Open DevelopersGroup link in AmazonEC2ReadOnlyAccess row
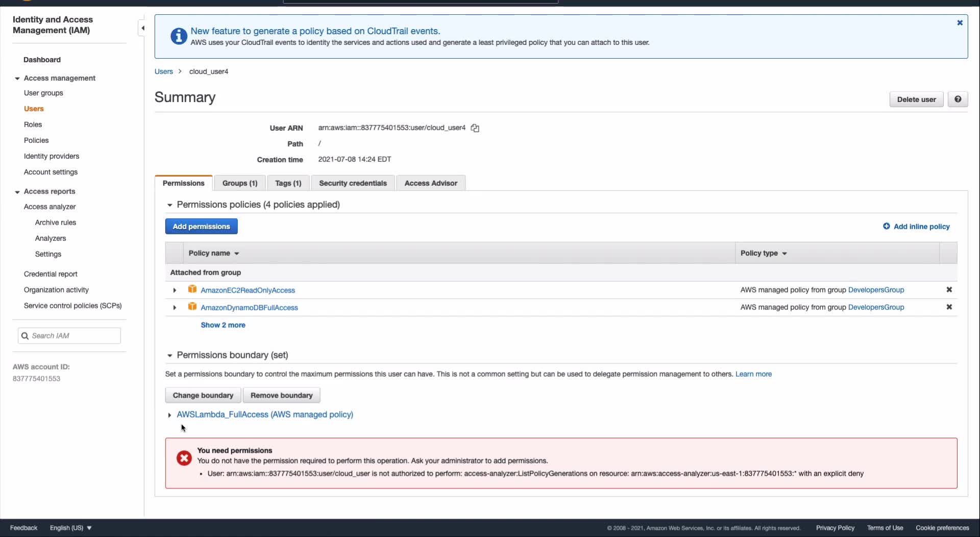The height and width of the screenshot is (537, 980). pos(876,290)
